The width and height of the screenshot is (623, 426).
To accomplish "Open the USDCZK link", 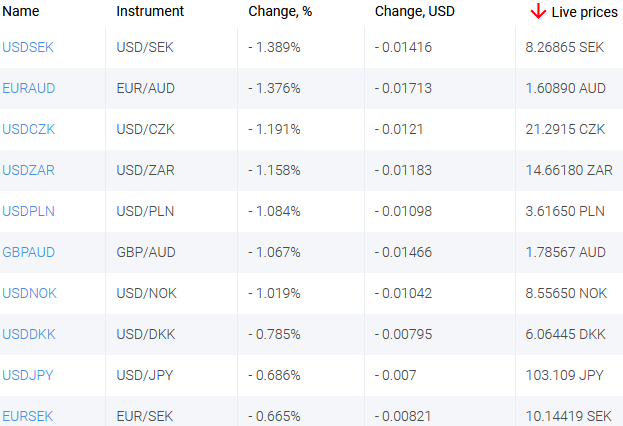I will (x=29, y=129).
